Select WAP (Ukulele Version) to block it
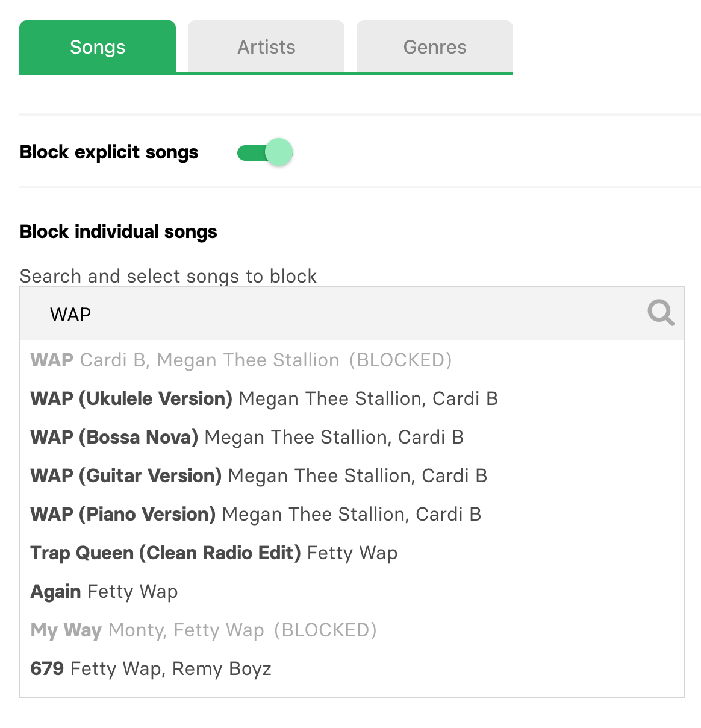 click(264, 398)
